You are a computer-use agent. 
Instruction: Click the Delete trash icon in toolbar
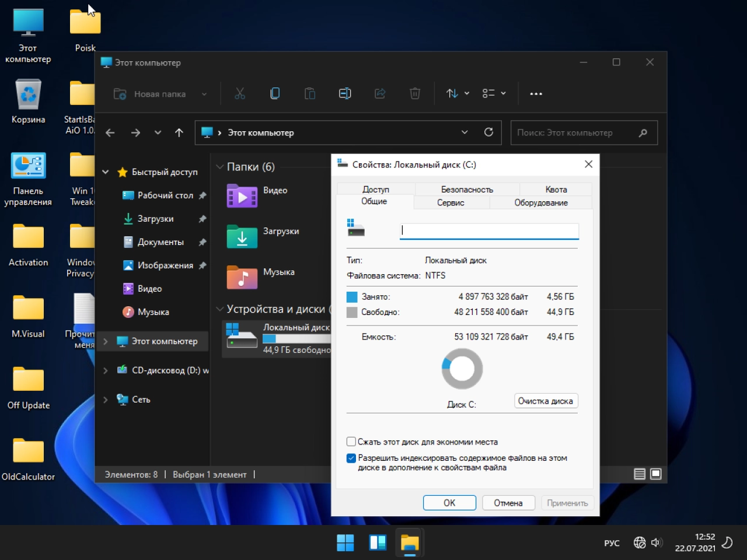click(x=415, y=93)
